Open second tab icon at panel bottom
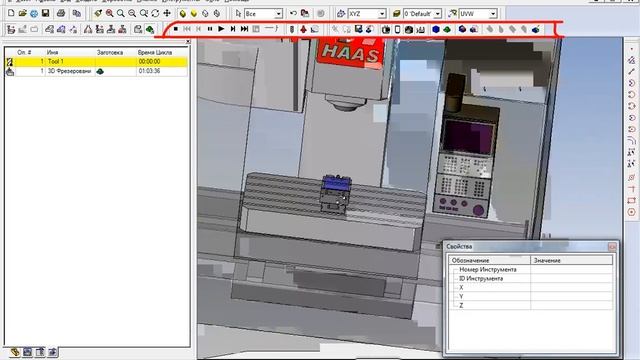The height and width of the screenshot is (360, 640). 27,352
